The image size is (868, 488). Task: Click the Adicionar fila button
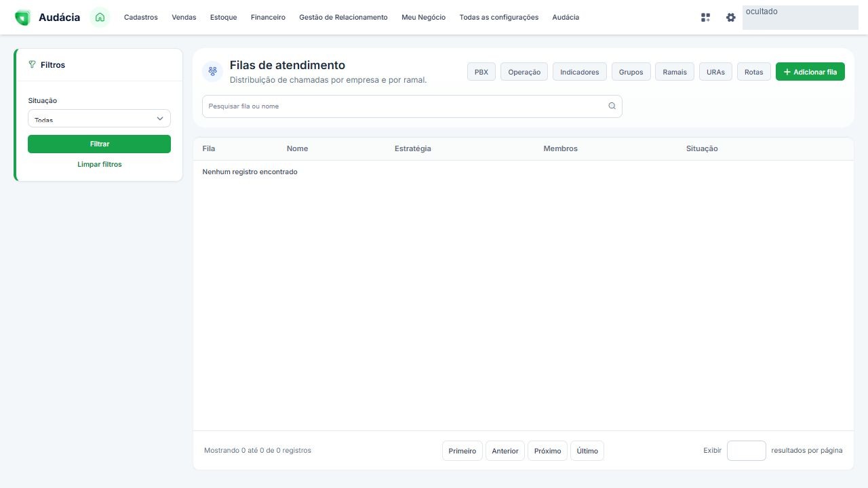click(810, 72)
